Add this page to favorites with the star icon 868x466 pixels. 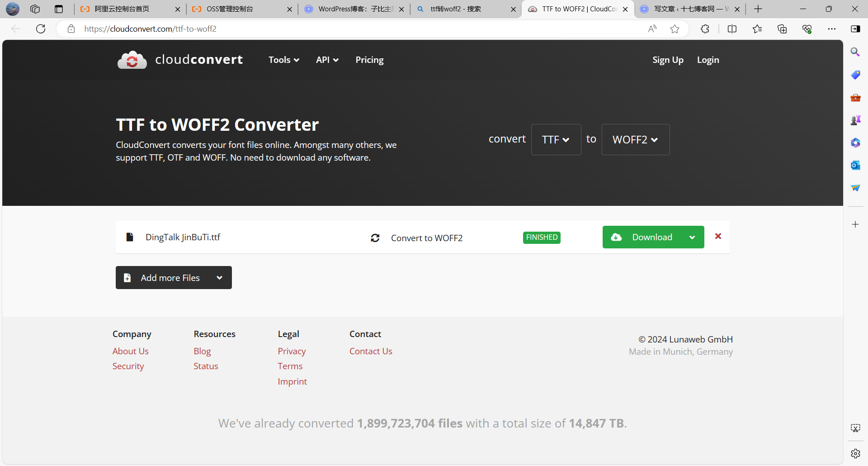pos(675,29)
